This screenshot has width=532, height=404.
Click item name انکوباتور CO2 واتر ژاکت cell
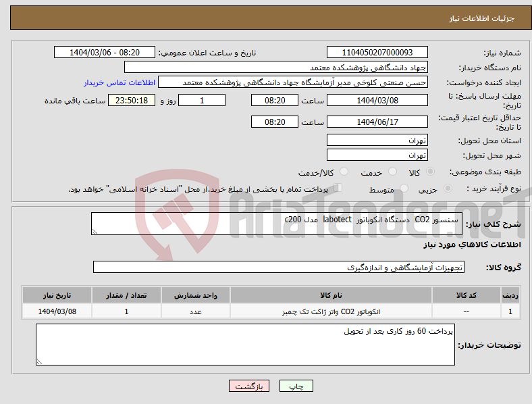[331, 311]
